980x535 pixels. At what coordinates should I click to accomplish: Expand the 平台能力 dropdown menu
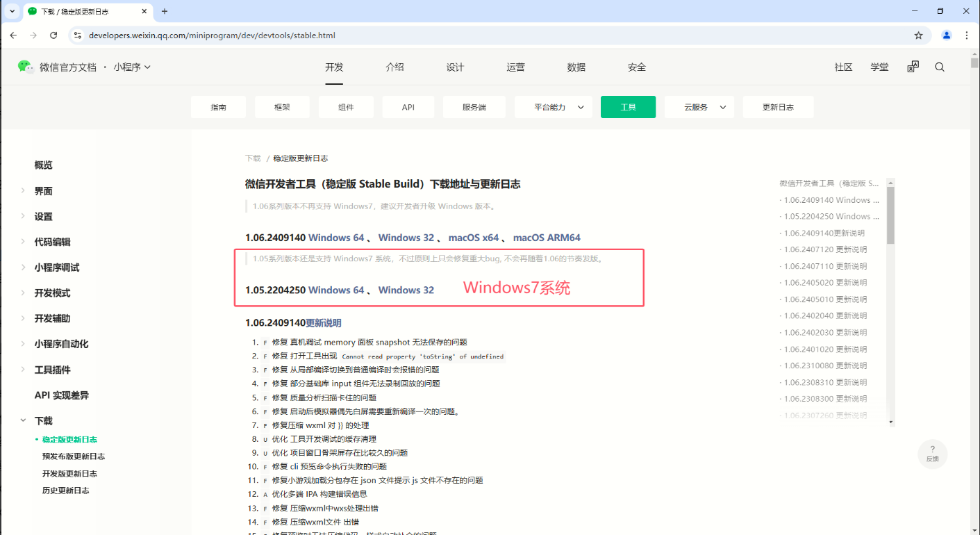click(x=554, y=107)
